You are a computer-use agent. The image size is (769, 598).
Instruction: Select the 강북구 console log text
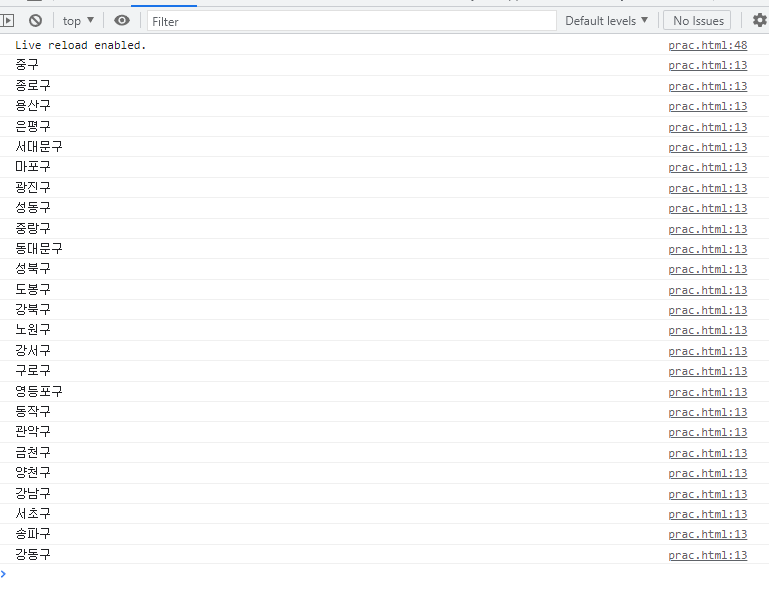32,309
